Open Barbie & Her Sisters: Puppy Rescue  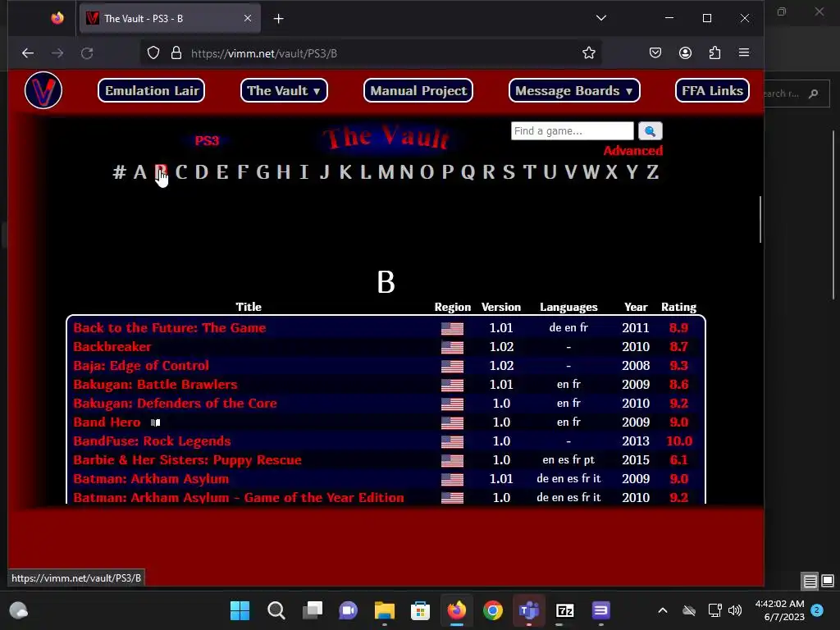point(188,459)
